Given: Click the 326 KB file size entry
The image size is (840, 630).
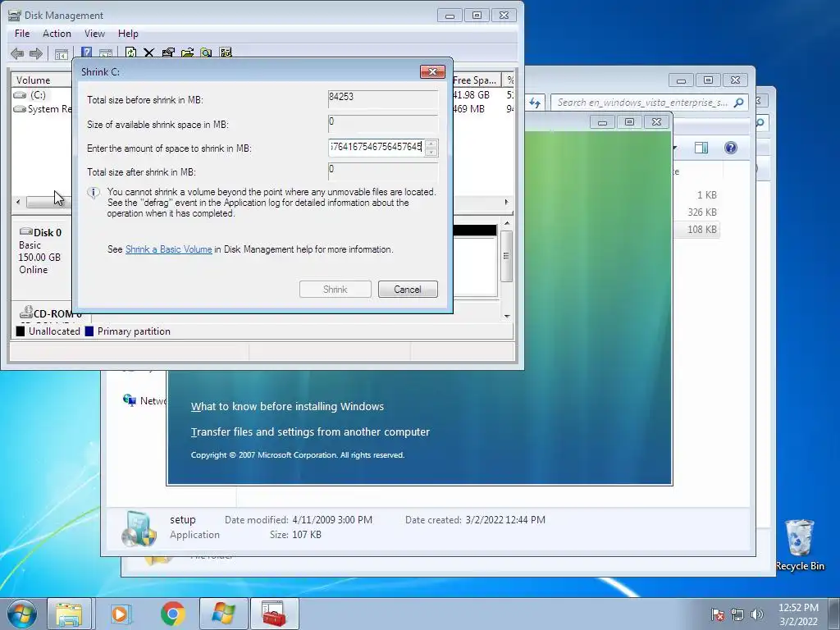Looking at the screenshot, I should (702, 212).
